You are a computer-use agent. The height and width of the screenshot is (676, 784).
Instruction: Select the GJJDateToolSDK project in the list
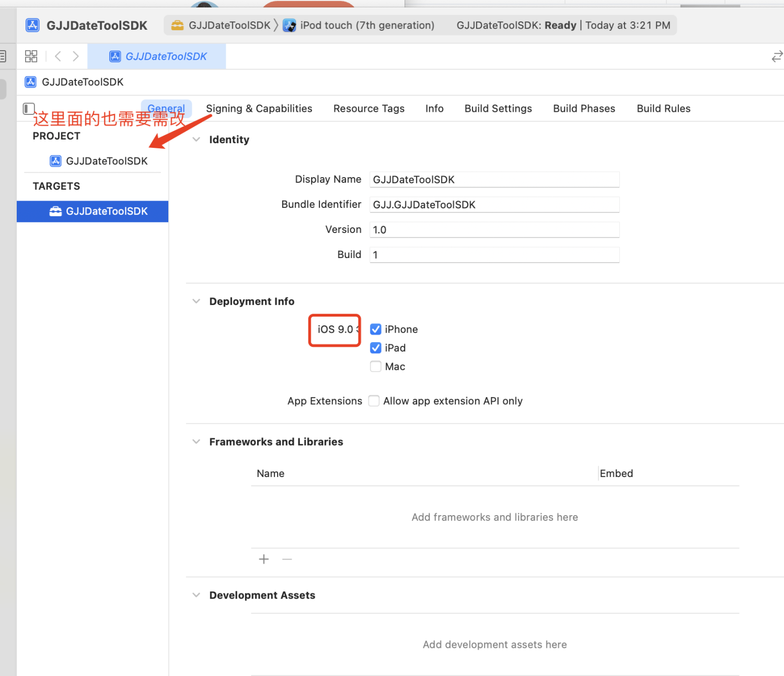click(x=106, y=161)
